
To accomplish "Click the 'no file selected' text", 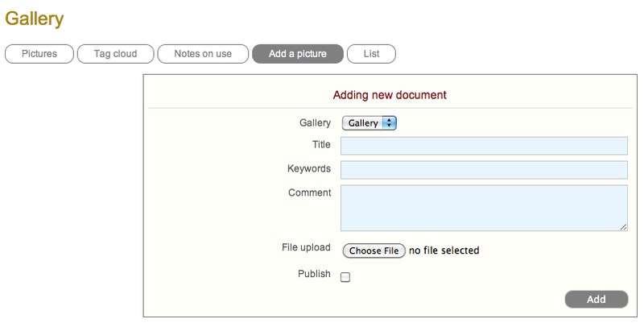I will point(444,251).
